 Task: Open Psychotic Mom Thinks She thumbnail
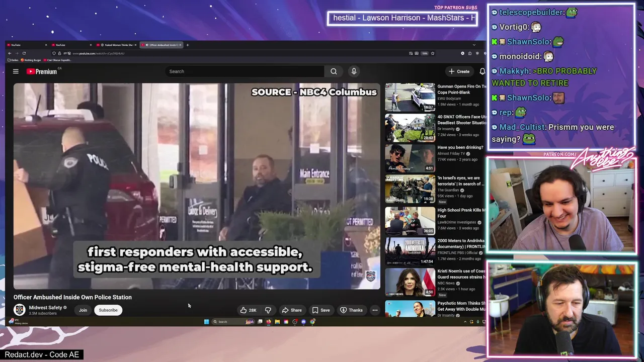(x=410, y=309)
